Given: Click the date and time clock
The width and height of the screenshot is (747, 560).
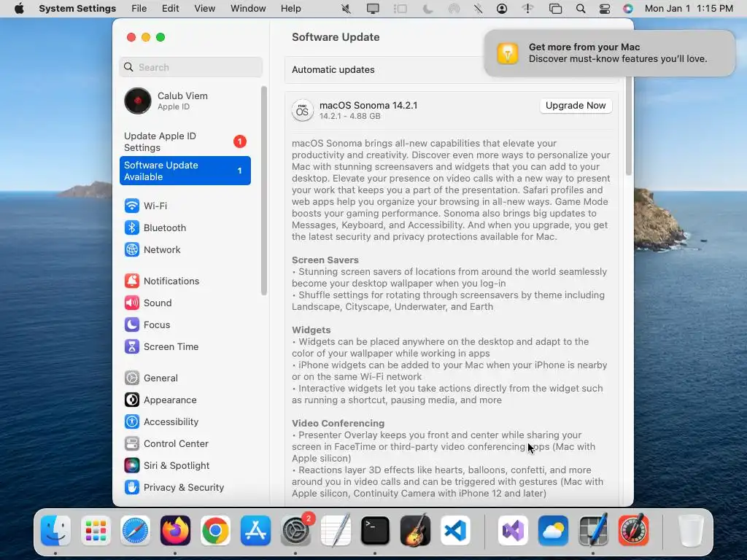Looking at the screenshot, I should (689, 9).
